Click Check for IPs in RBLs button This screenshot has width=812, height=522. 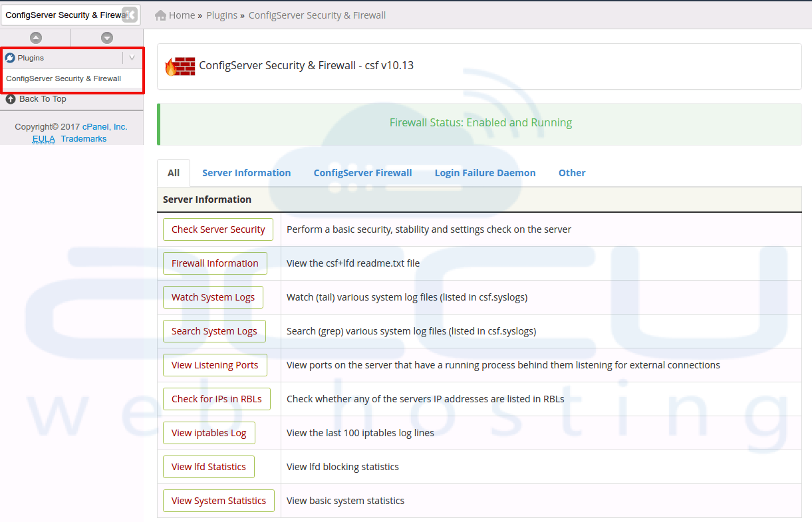(217, 399)
